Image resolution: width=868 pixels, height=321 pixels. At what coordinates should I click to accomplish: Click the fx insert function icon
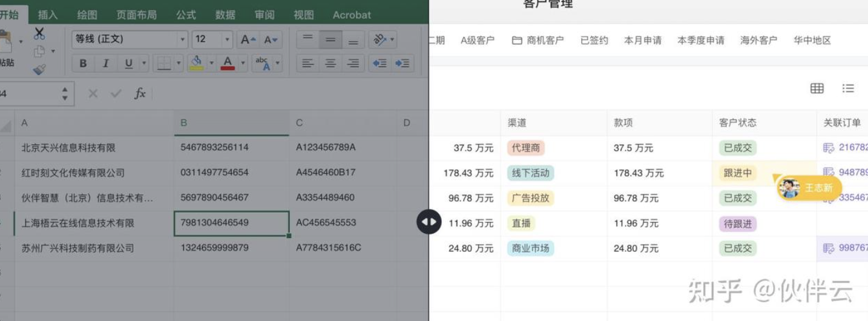[140, 93]
